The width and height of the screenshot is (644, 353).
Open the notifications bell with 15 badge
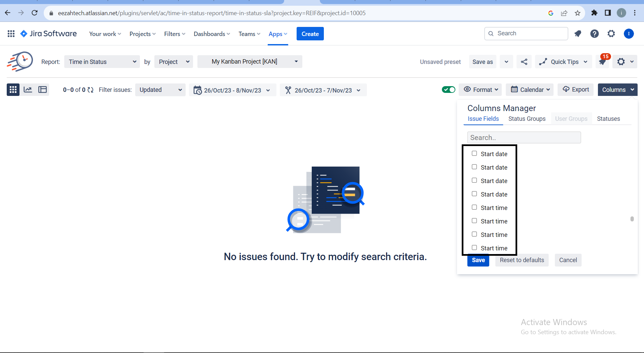[602, 62]
